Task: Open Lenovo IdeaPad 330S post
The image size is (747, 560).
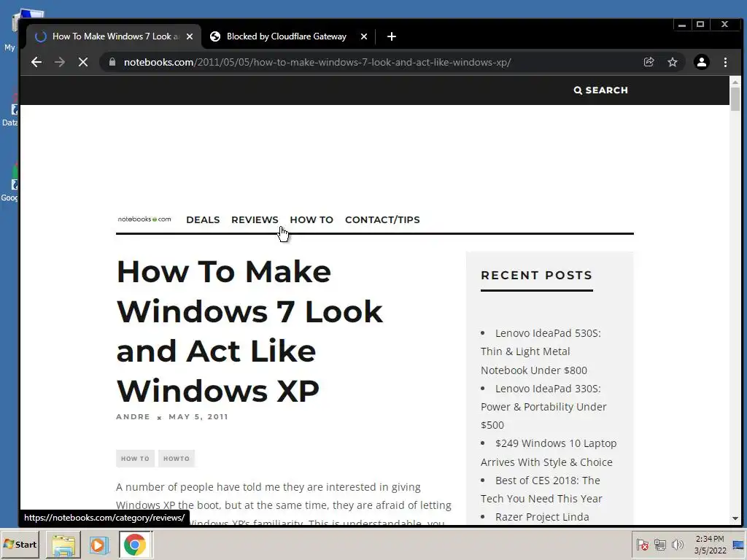Action: tap(543, 407)
